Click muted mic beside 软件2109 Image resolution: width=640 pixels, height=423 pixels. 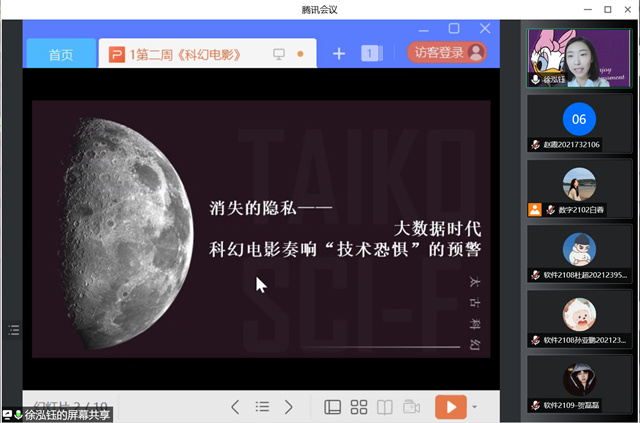[536, 405]
